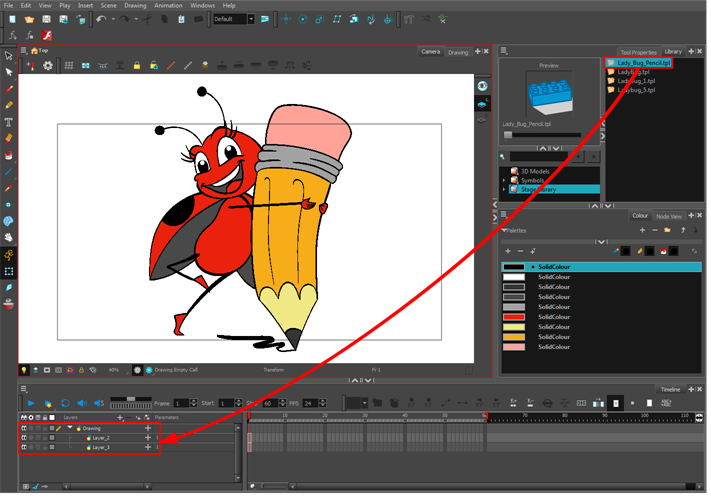Select the Eraser tool
The width and height of the screenshot is (711, 498).
pos(9,138)
